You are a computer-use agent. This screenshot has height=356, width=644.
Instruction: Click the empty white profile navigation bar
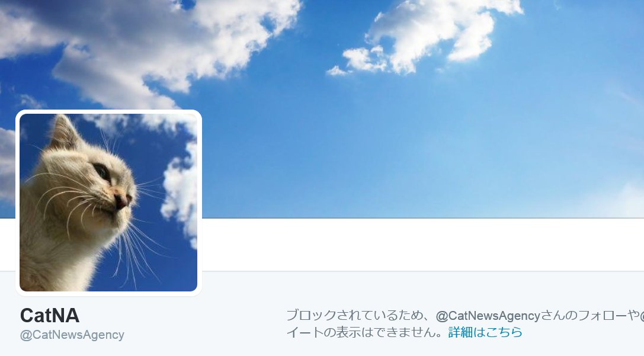point(423,245)
